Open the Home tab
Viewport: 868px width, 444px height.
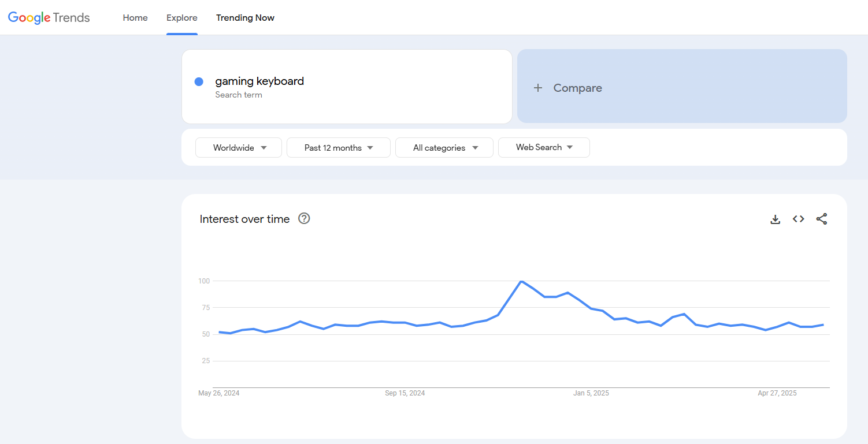(x=135, y=18)
